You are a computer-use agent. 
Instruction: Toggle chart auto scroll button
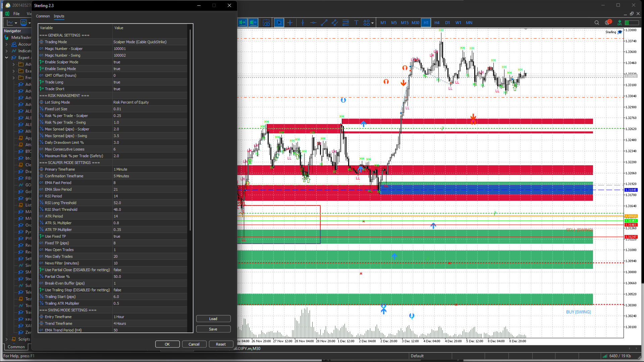[243, 23]
